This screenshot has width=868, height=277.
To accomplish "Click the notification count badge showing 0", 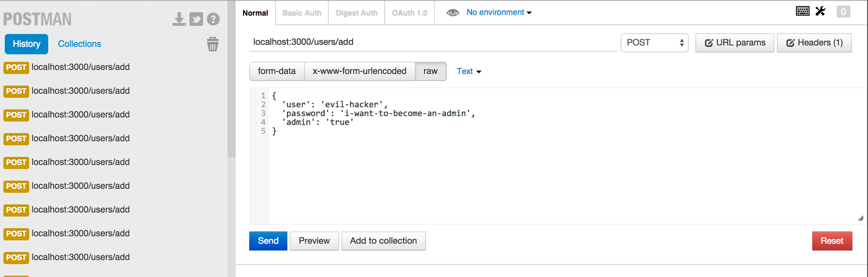I will coord(843,11).
